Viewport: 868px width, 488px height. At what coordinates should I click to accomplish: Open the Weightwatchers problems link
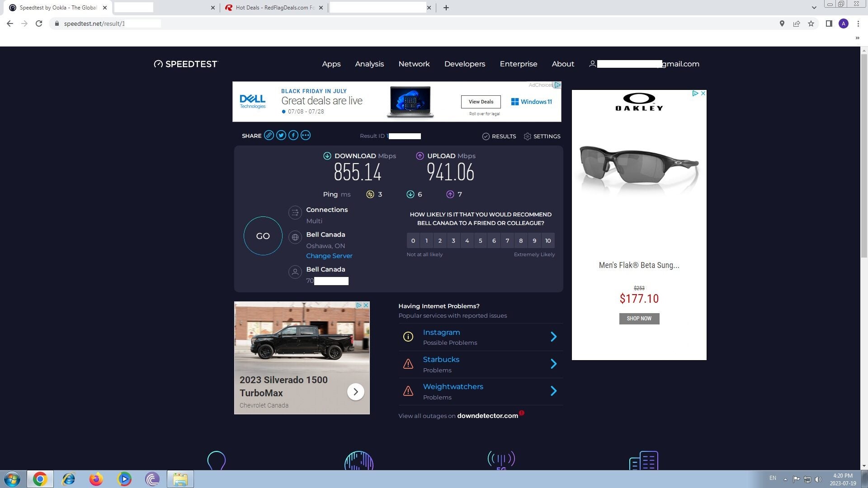click(453, 387)
